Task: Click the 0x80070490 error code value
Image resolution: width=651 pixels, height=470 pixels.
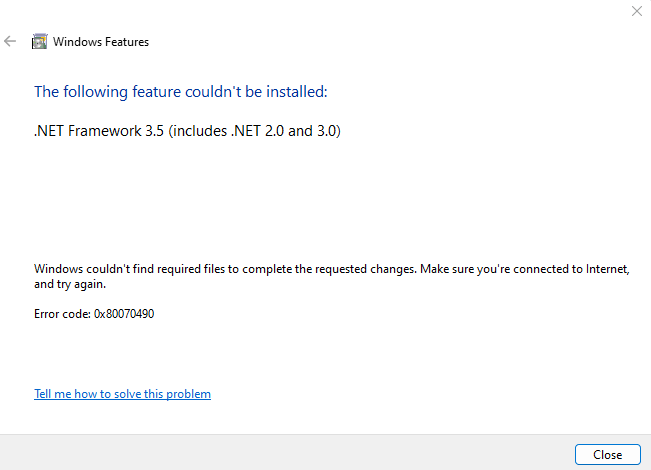Action: pyautogui.click(x=124, y=314)
